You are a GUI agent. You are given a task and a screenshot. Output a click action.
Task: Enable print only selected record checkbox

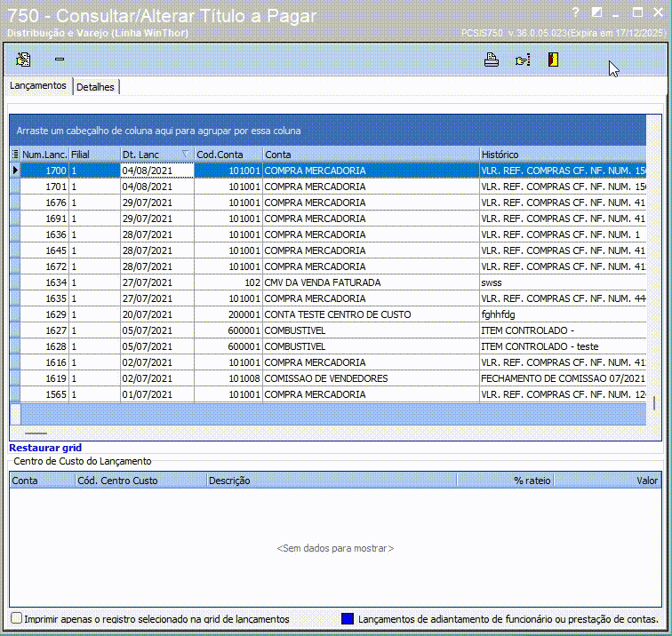click(17, 618)
